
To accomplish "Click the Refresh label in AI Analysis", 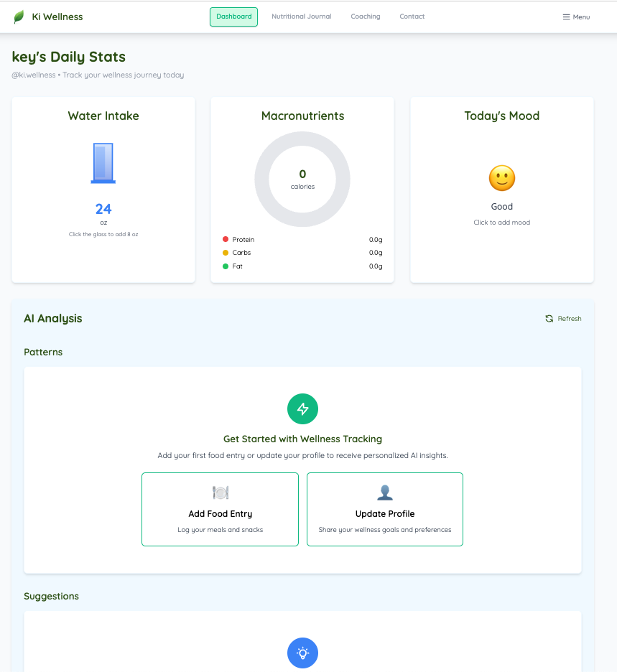I will (570, 319).
